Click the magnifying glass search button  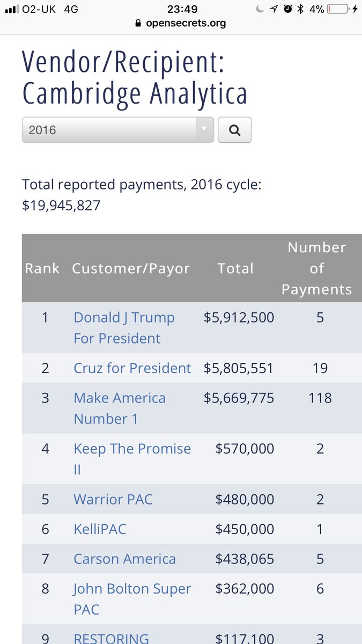pyautogui.click(x=234, y=130)
